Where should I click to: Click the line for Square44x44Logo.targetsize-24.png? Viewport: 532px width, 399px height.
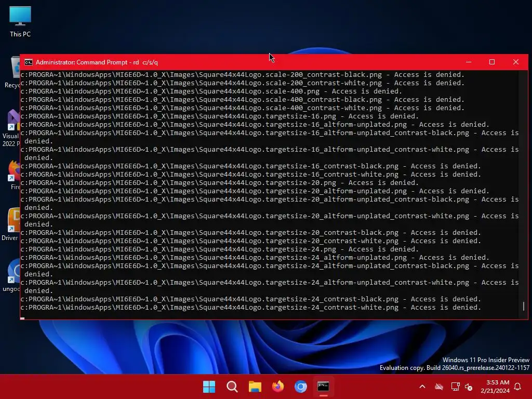tap(220, 249)
